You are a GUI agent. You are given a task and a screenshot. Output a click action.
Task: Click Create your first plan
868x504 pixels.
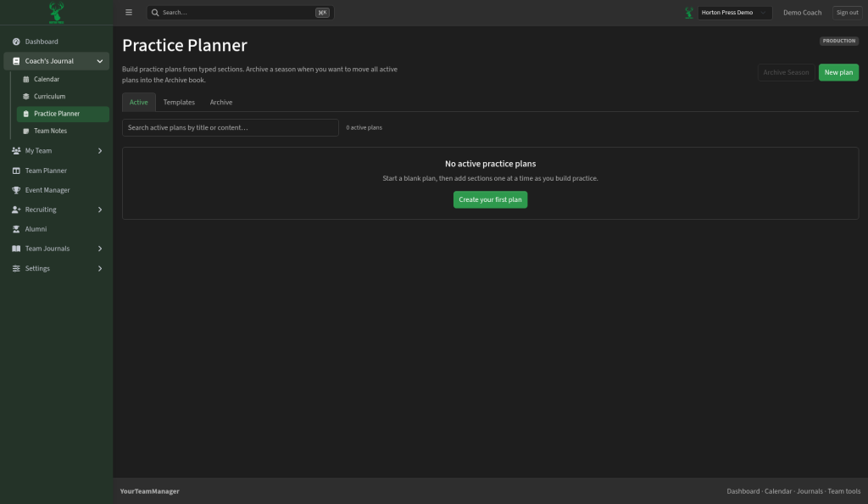point(490,199)
